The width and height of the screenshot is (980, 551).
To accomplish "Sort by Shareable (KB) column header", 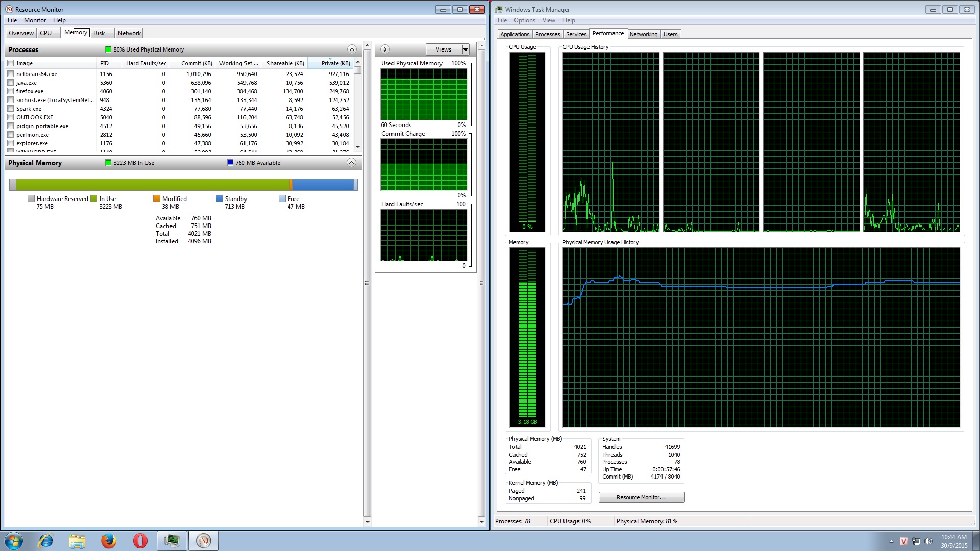I will [x=284, y=63].
